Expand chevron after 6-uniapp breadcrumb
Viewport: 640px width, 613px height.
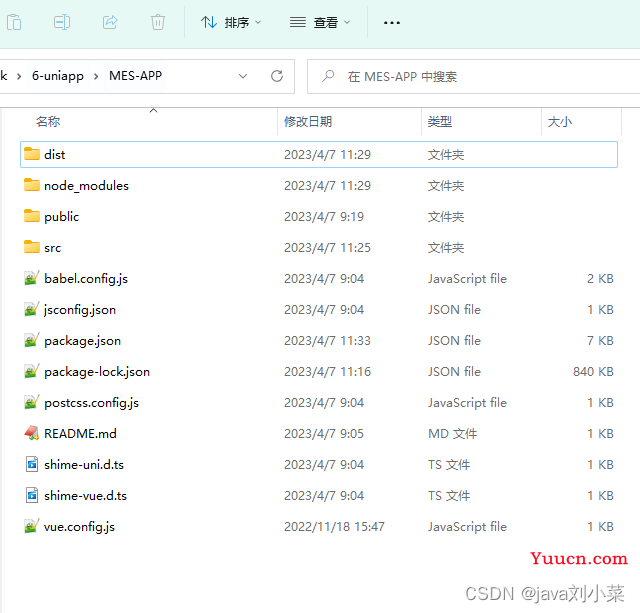pos(96,76)
